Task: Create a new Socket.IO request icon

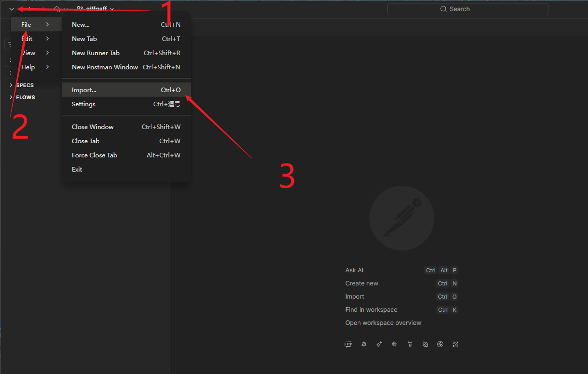Action: pos(440,344)
